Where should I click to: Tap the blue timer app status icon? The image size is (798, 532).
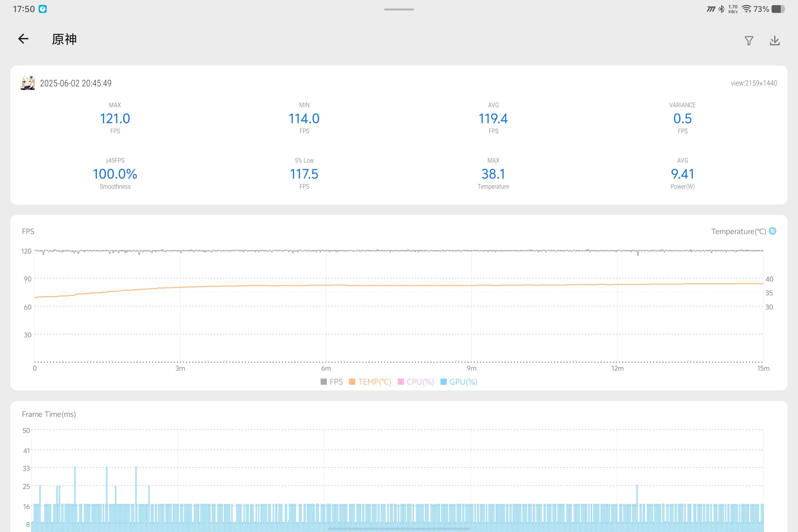pos(43,9)
